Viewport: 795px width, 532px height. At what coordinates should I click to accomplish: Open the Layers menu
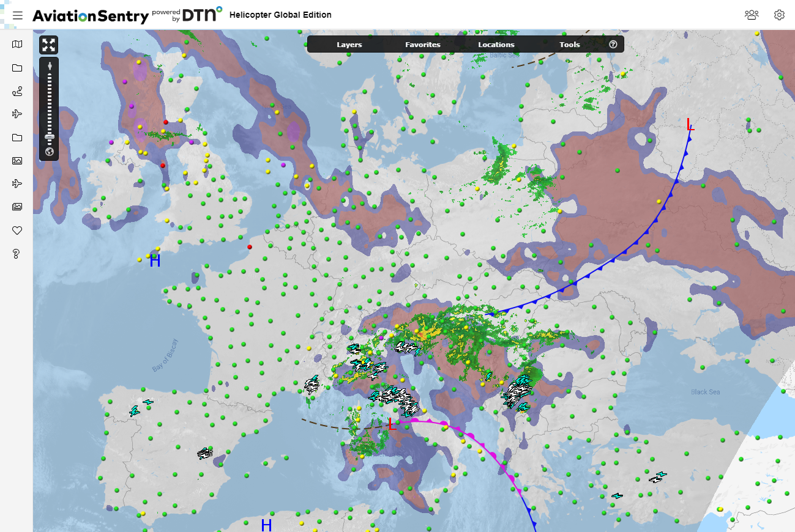pos(349,44)
